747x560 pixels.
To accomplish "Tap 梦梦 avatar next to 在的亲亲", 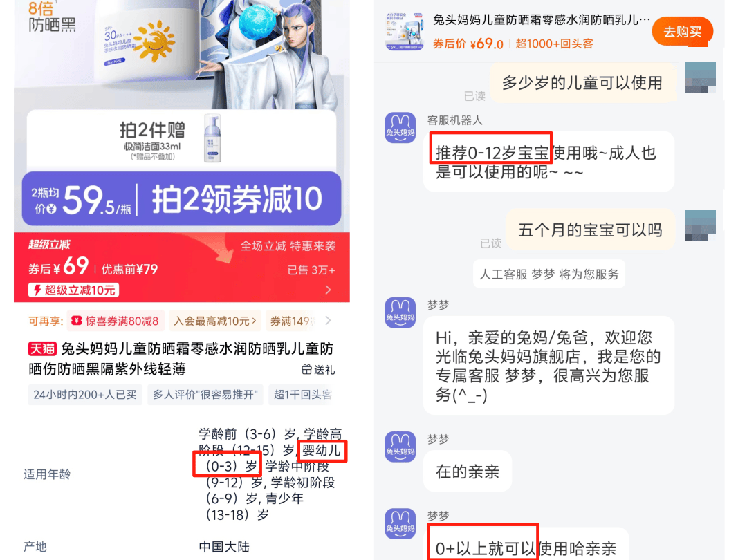I will [x=400, y=447].
